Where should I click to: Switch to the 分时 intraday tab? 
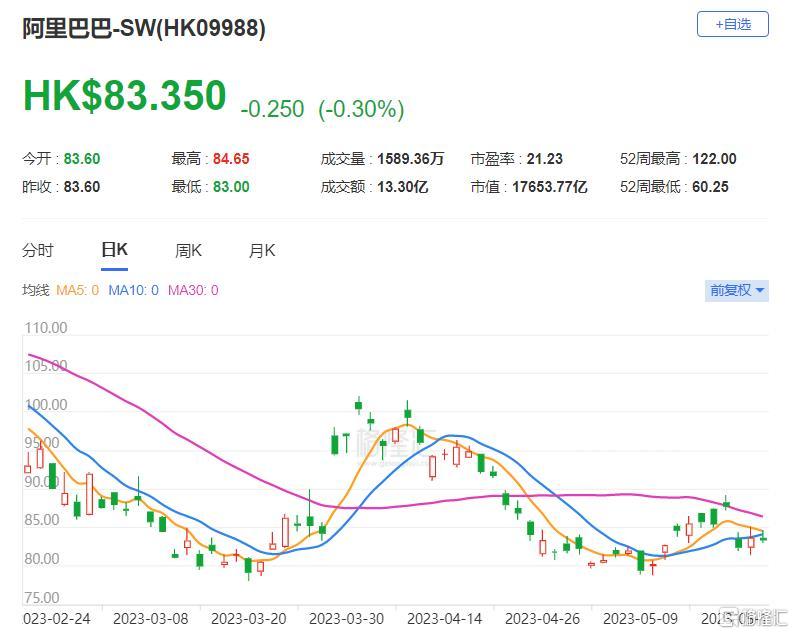click(x=37, y=250)
